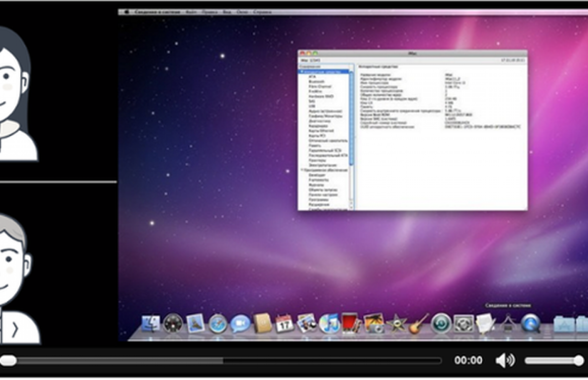
Task: Open the Правка menu
Action: (210, 12)
